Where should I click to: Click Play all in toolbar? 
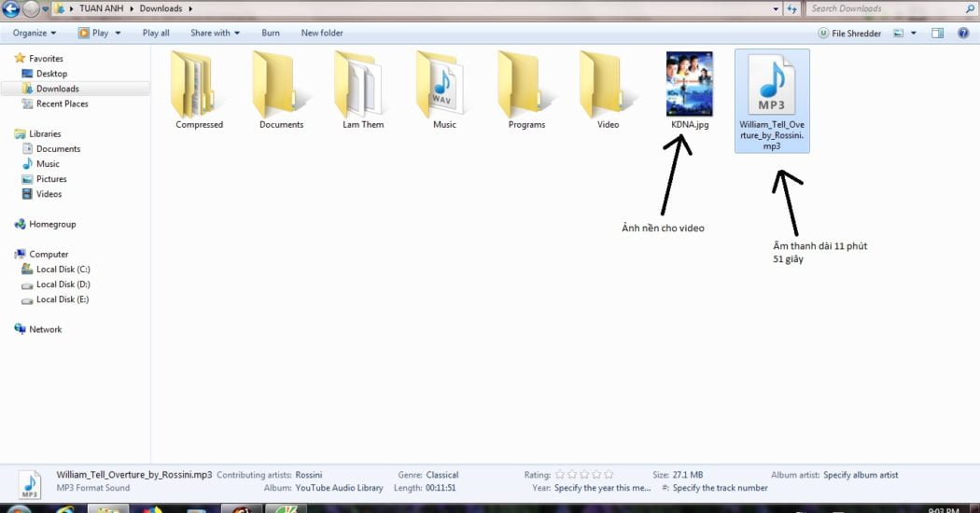(156, 34)
